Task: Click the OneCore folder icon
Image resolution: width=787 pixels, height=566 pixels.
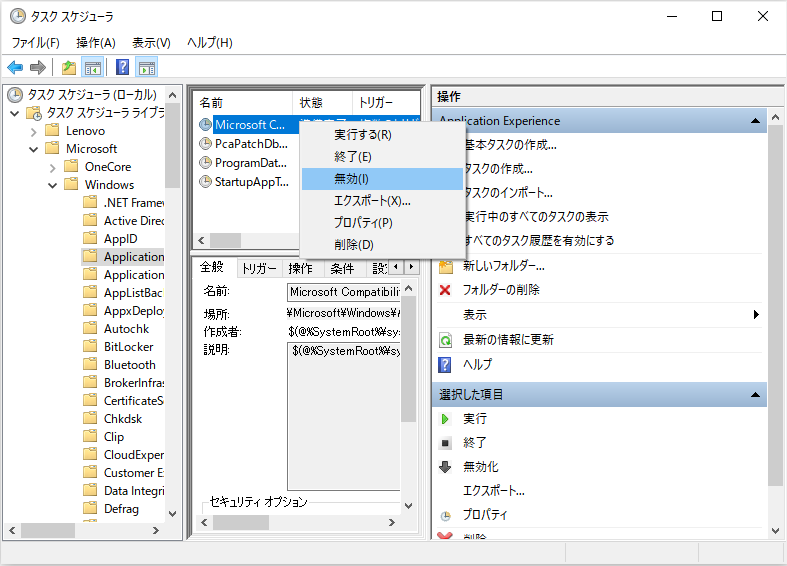Action: coord(71,166)
